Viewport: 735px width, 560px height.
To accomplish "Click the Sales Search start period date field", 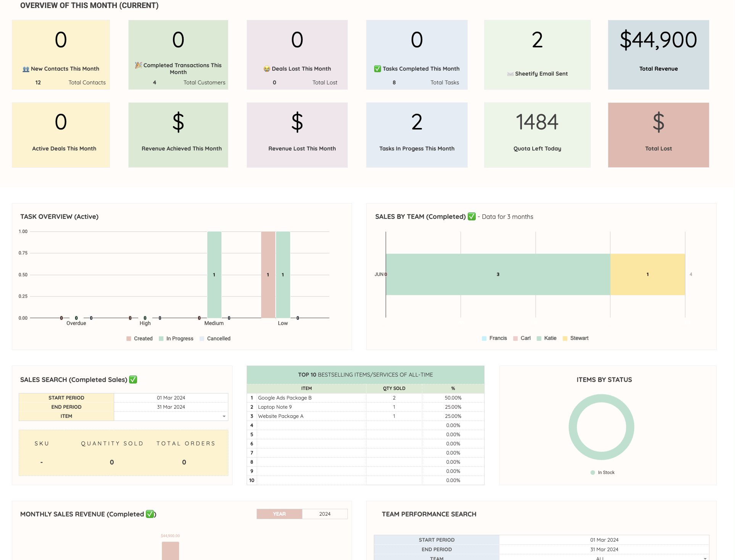I will coord(171,398).
